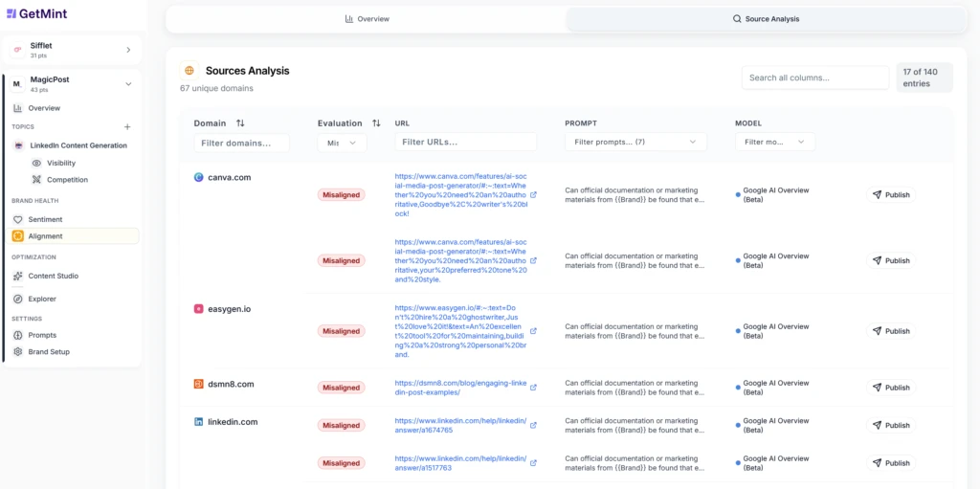Click the dsmn8.com favicon

[199, 384]
